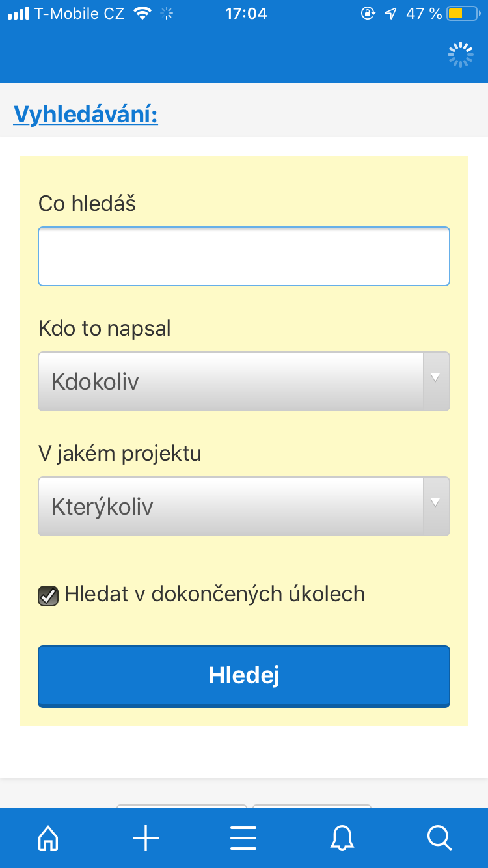Tap the magnifier search icon

439,838
